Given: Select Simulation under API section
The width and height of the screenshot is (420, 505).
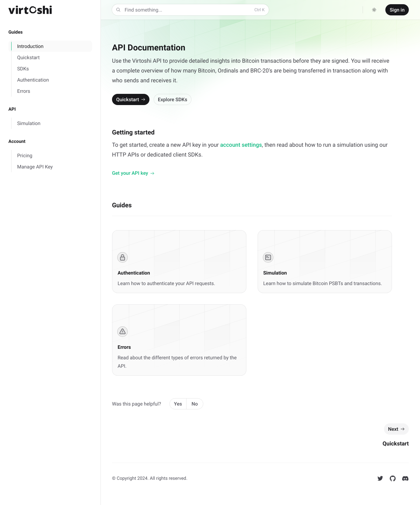Looking at the screenshot, I should click(29, 123).
